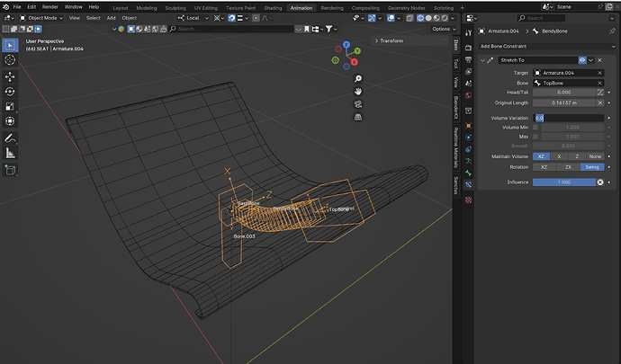The image size is (621, 364).
Task: Click the Zoom view magnifier icon
Action: coord(358,79)
